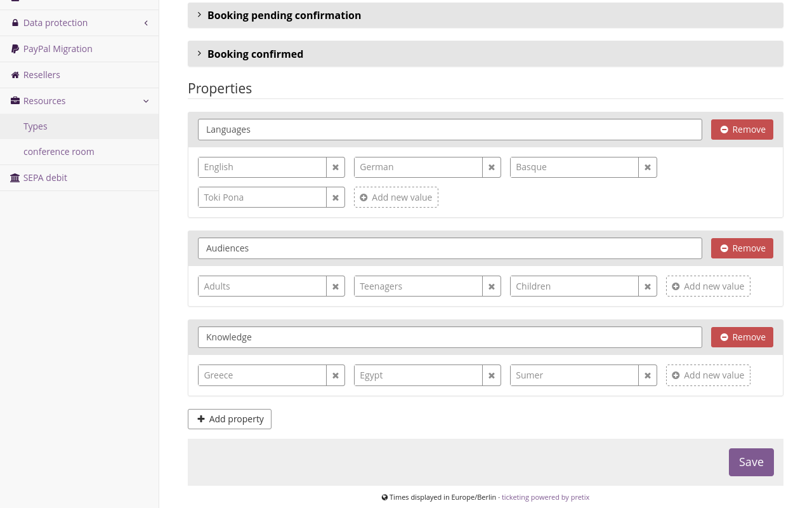Edit the Knowledge property name field
This screenshot has height=508, width=812.
(450, 337)
